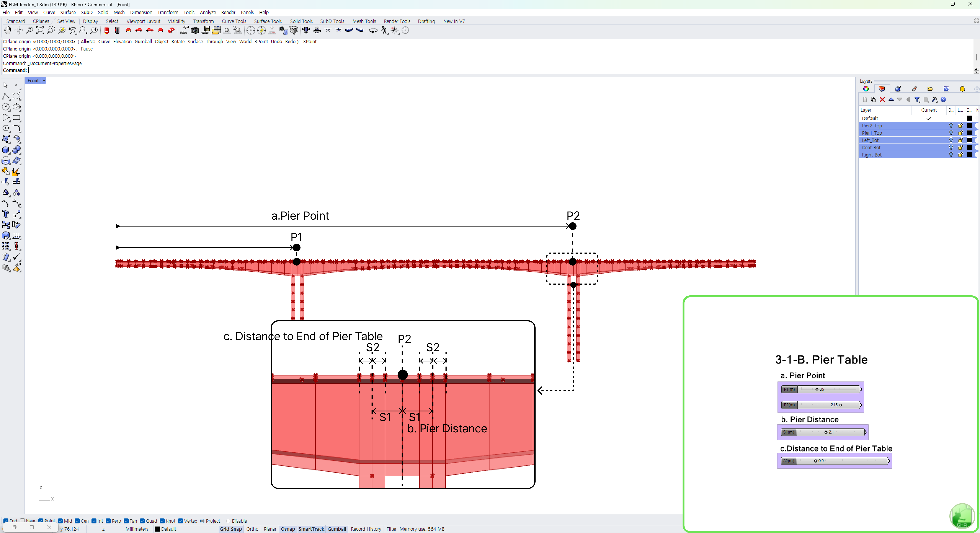The width and height of the screenshot is (980, 533).
Task: Toggle visibility bulb for Pier2_Top layer
Action: coord(951,126)
